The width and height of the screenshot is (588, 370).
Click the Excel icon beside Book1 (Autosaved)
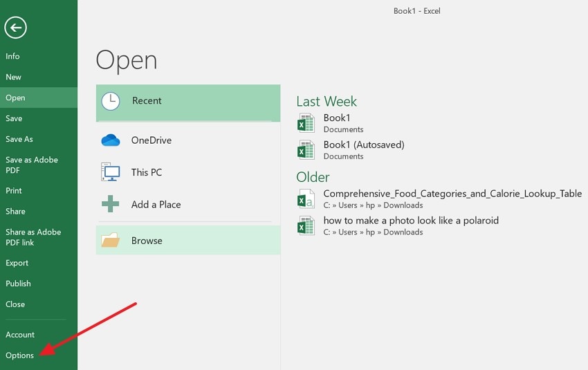pyautogui.click(x=306, y=150)
